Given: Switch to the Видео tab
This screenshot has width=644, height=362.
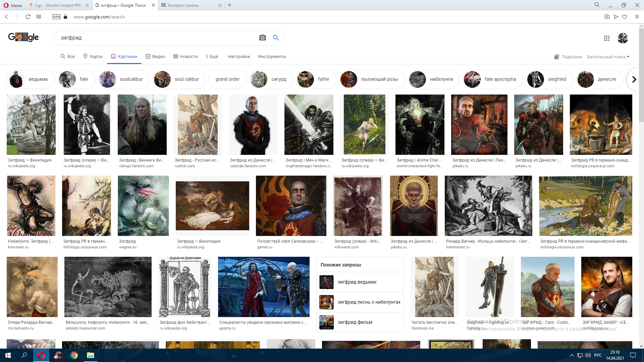Looking at the screenshot, I should pos(155,56).
